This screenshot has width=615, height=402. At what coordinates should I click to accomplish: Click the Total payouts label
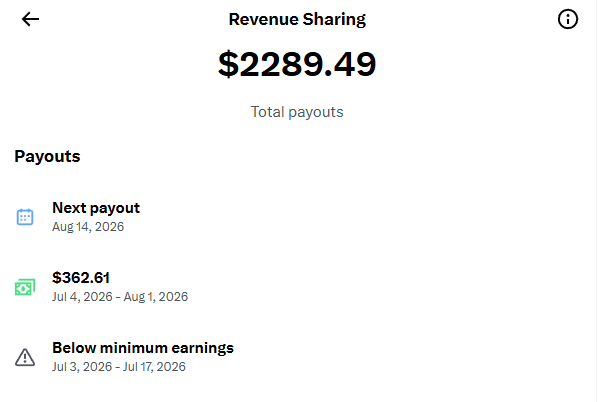(297, 112)
